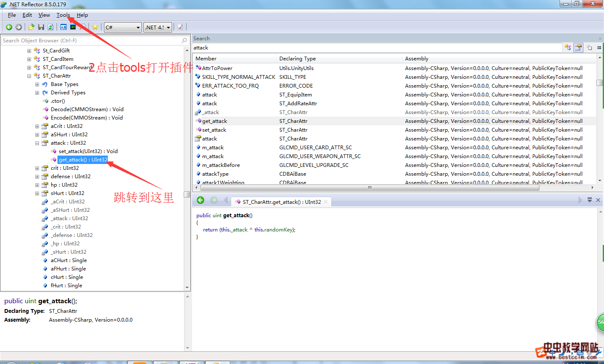Expand the aCrit : UInt32 property node
Image resolution: width=604 pixels, height=364 pixels.
(x=37, y=126)
